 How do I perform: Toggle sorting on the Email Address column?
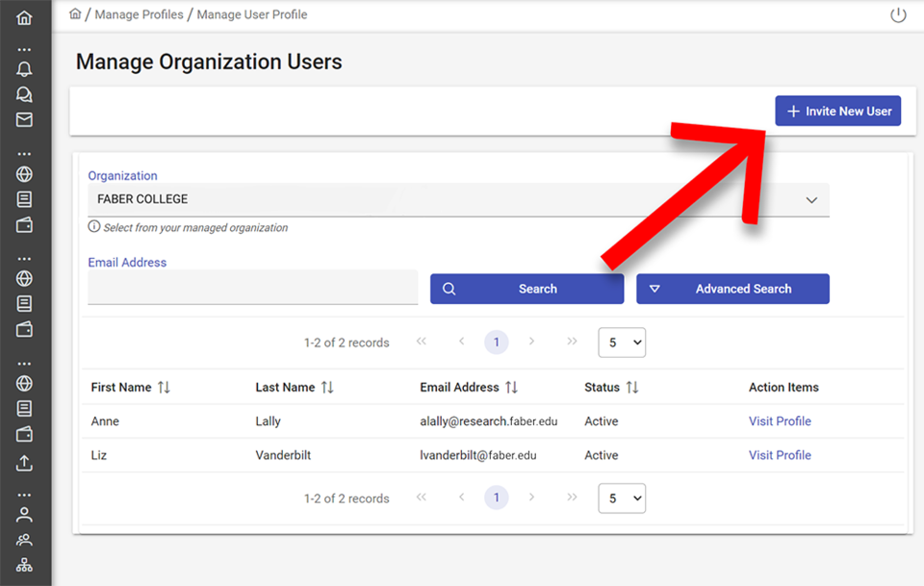point(513,387)
